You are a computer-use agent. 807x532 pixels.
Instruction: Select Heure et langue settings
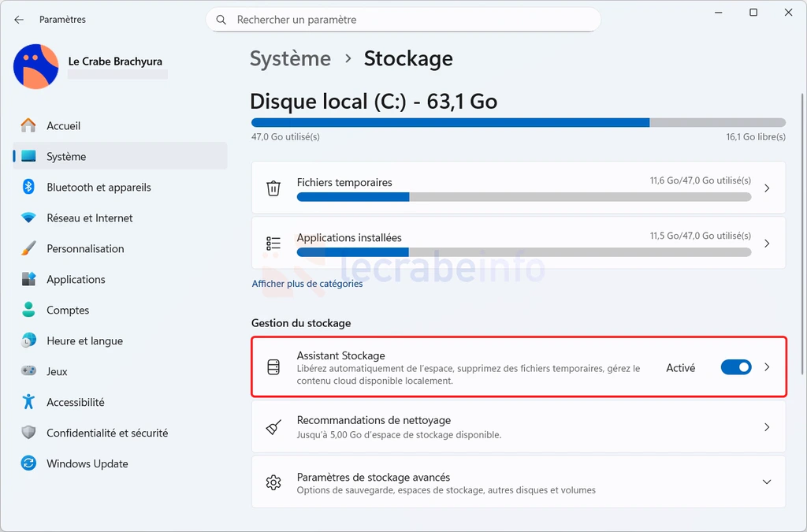(x=84, y=340)
